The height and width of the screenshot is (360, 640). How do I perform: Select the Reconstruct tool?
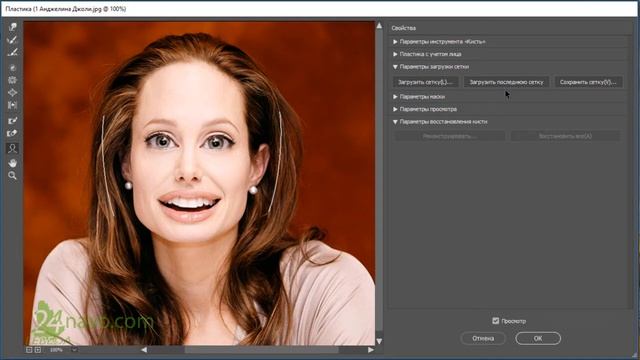click(12, 40)
